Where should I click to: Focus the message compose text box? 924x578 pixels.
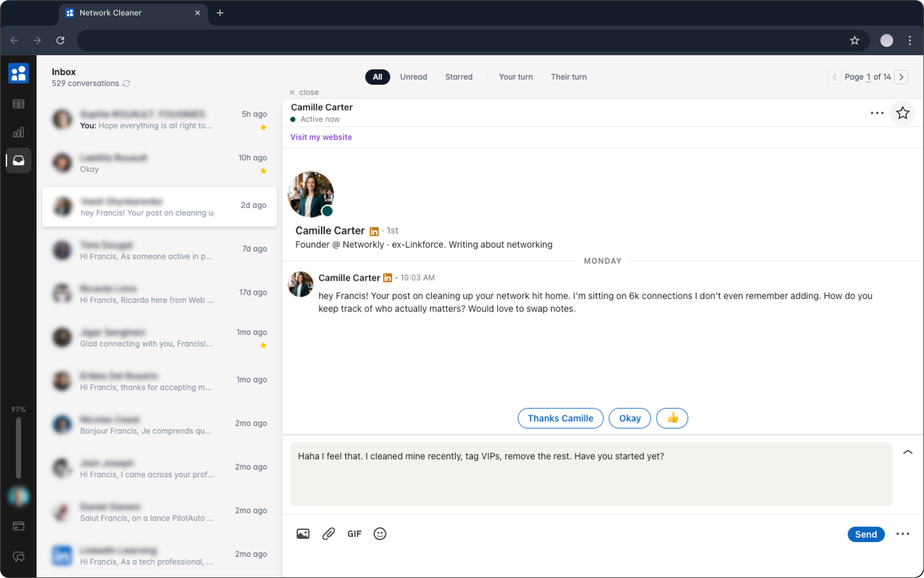[591, 474]
